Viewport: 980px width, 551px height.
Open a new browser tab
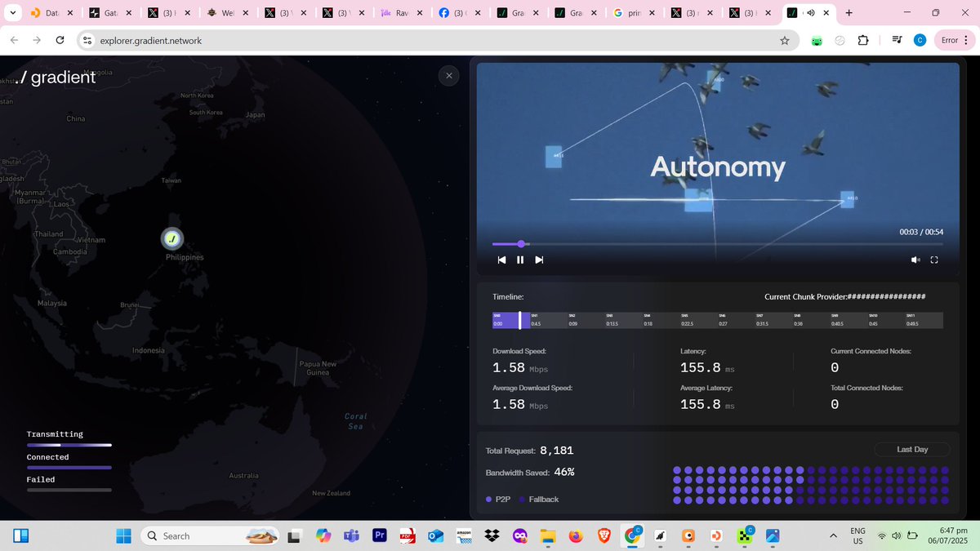pyautogui.click(x=849, y=13)
